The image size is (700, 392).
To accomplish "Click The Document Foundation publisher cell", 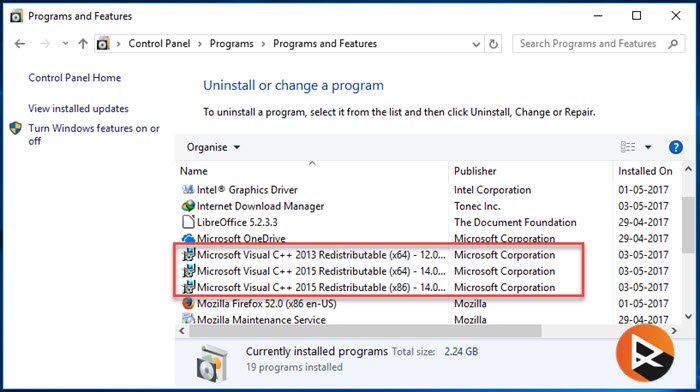I will [x=515, y=222].
